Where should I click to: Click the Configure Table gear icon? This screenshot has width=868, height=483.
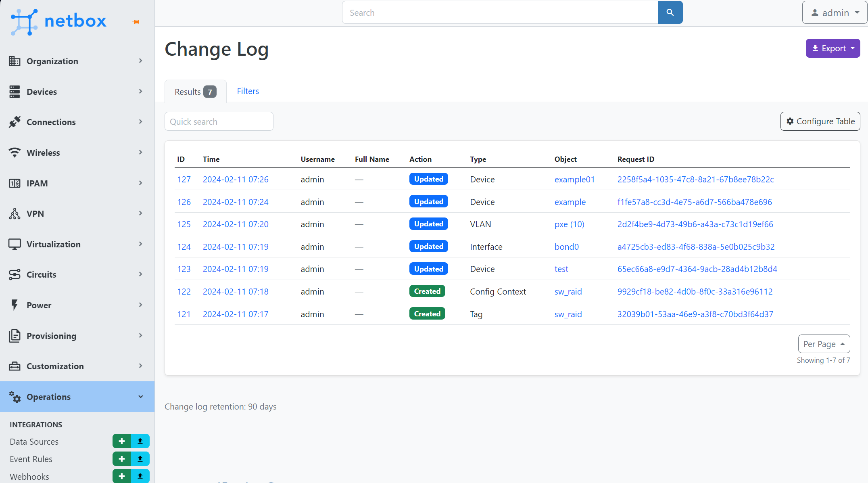(790, 121)
